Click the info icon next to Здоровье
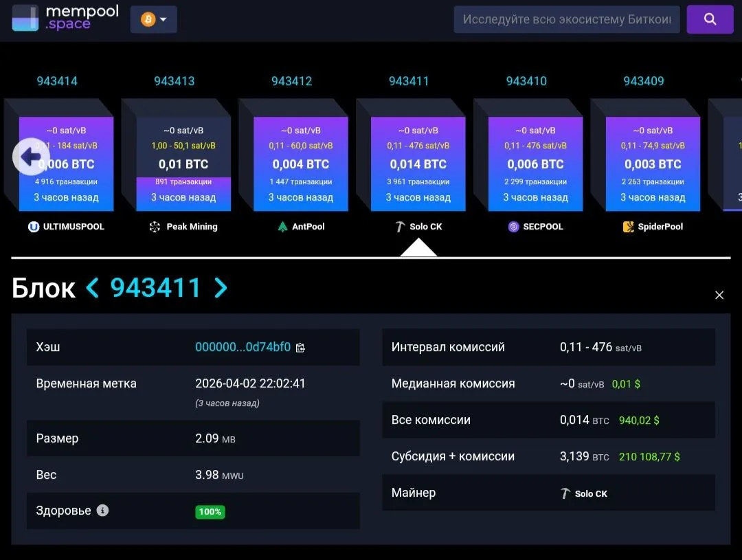This screenshot has height=560, width=742. [102, 511]
